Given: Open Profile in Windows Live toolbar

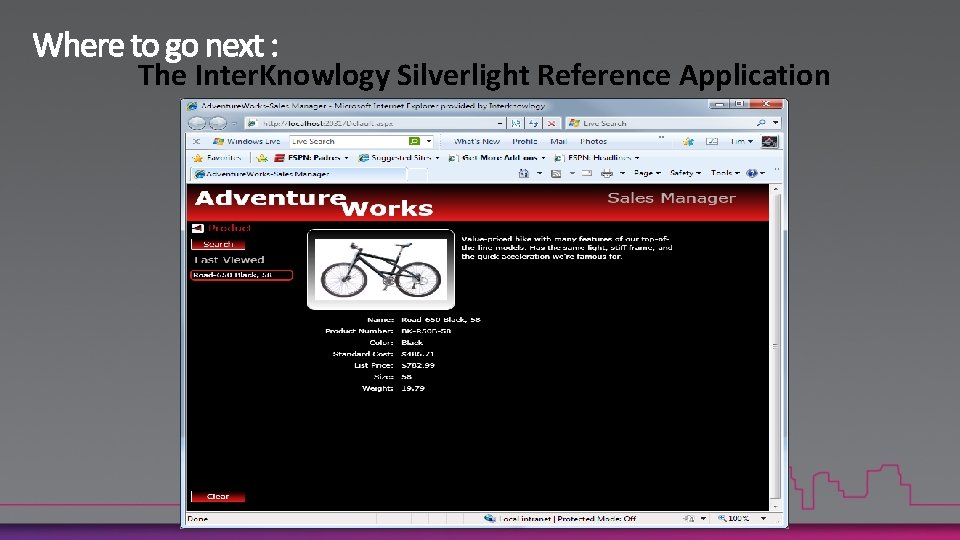Looking at the screenshot, I should (x=525, y=141).
